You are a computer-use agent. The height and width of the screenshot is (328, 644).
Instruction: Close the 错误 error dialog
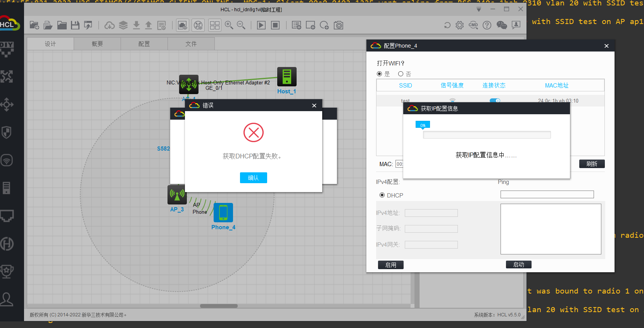click(314, 105)
